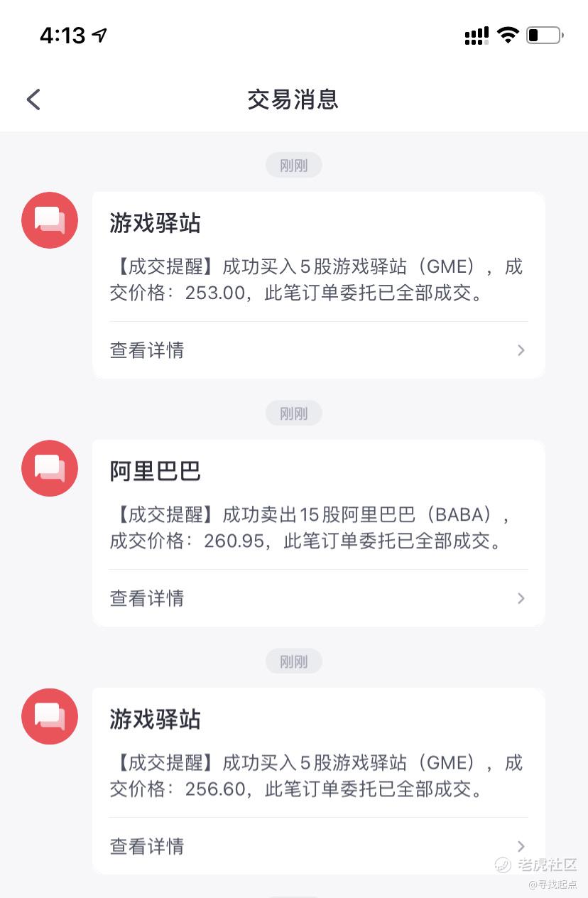Tap the Wi-Fi icon in status bar
Screen dimensions: 588x898
point(508,35)
